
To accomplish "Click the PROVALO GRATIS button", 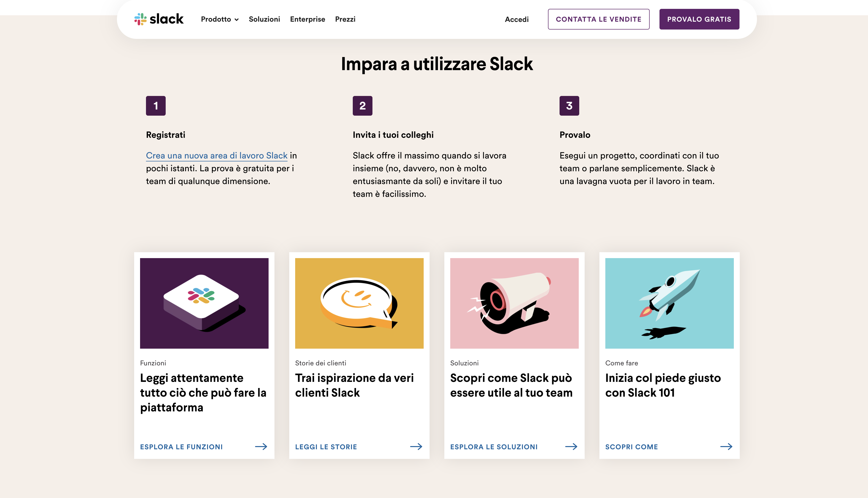I will (x=699, y=19).
